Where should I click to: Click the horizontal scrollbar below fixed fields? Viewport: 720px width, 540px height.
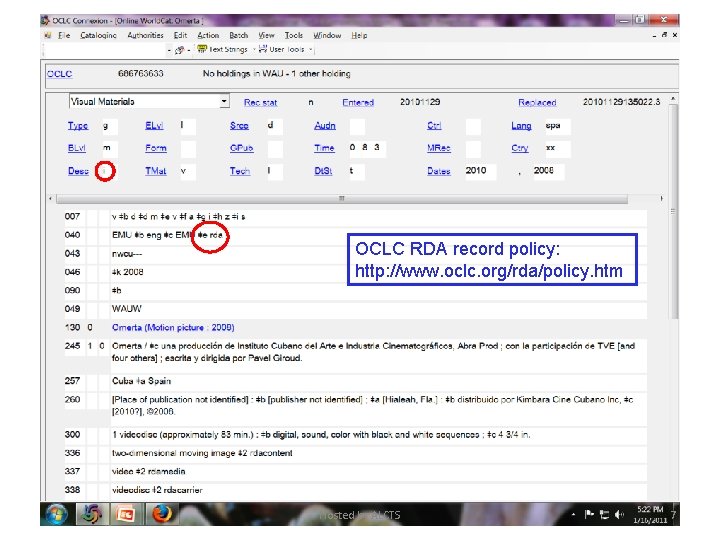341,199
